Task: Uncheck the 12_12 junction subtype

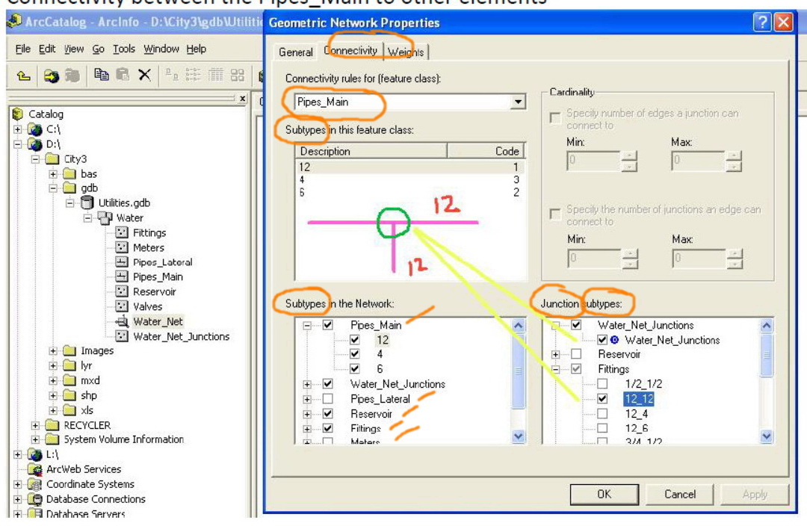Action: [x=602, y=399]
